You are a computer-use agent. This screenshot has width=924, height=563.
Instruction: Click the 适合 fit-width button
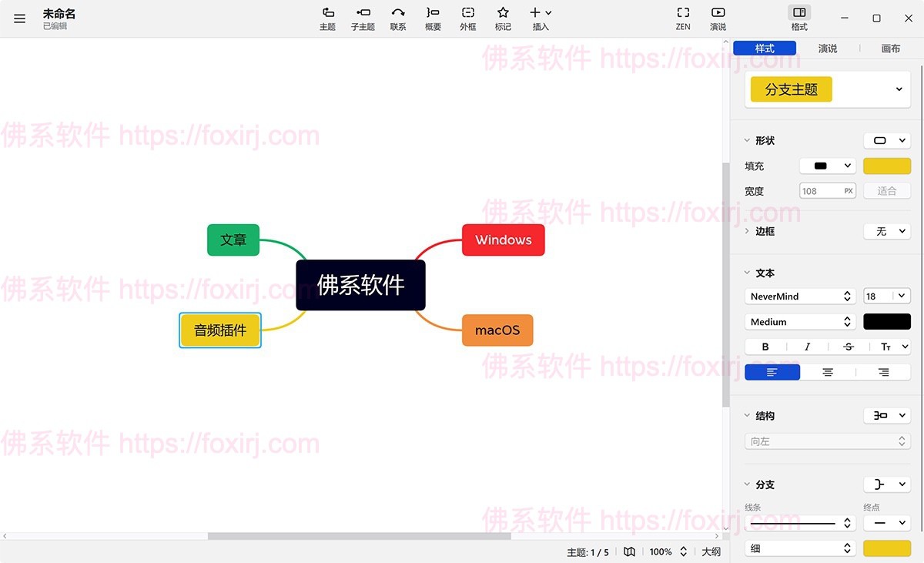886,190
